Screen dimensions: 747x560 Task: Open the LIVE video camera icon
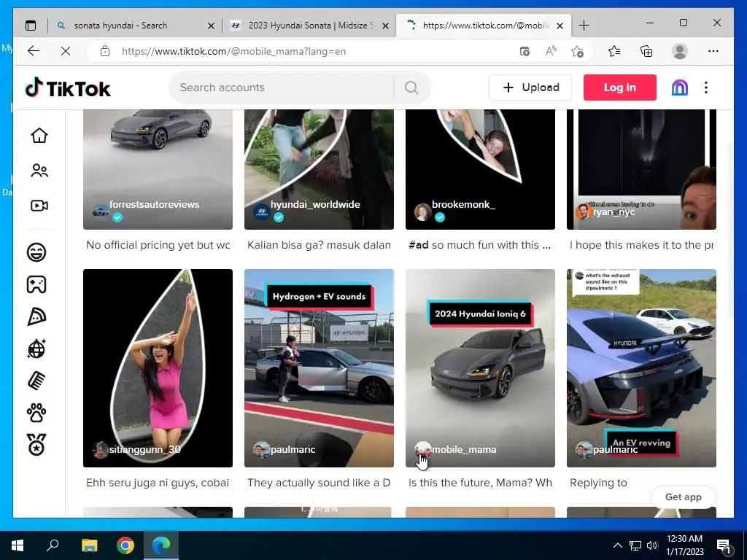coord(39,206)
